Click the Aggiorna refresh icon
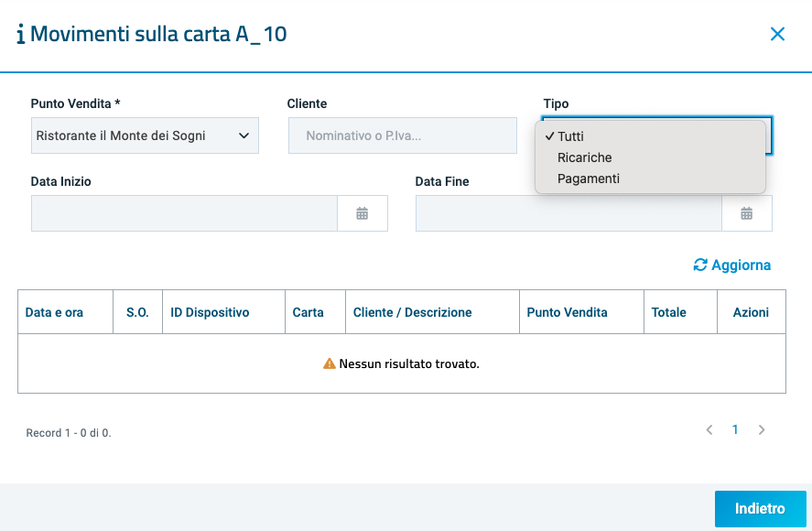The image size is (812, 531). pos(700,265)
